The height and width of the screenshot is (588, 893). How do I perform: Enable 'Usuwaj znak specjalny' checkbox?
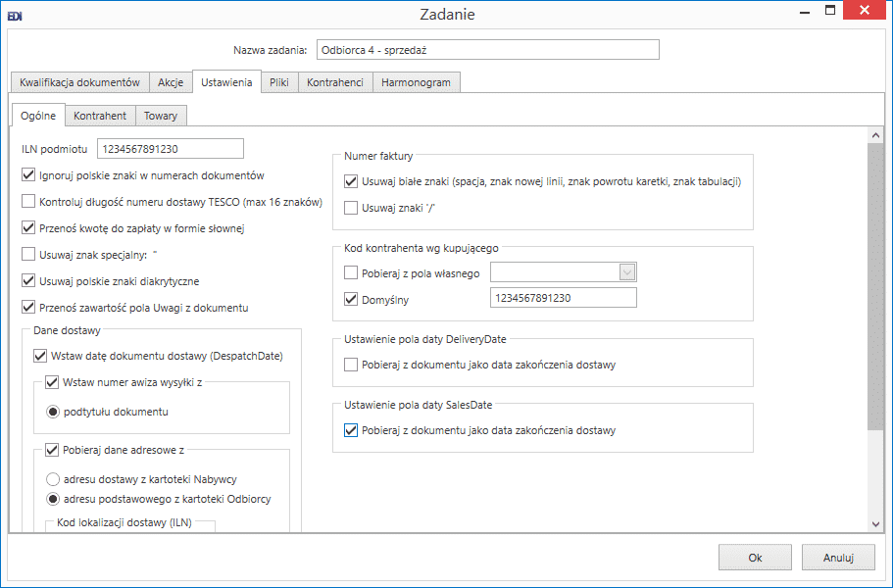[x=28, y=254]
